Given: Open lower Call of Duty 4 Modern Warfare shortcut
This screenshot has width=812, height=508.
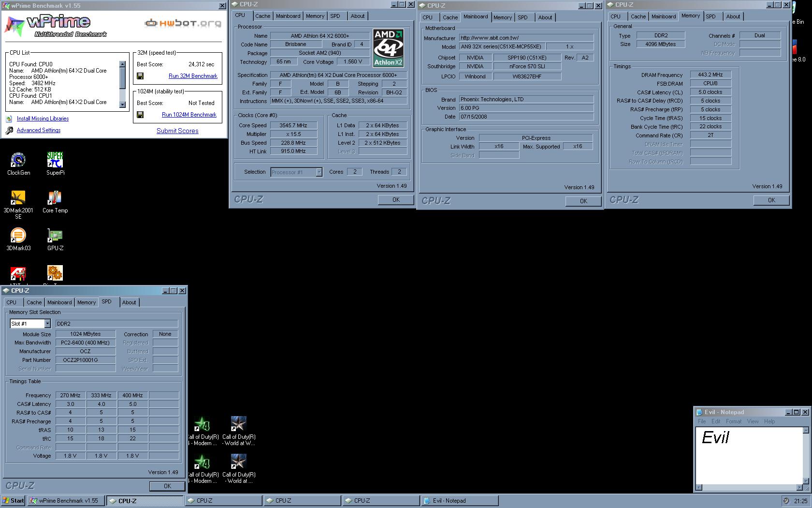Looking at the screenshot, I should [x=202, y=462].
